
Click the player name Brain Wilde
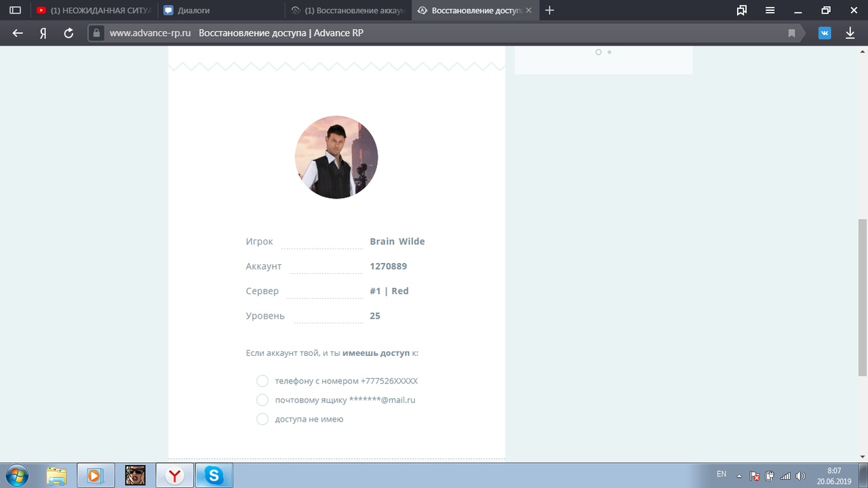click(x=397, y=241)
